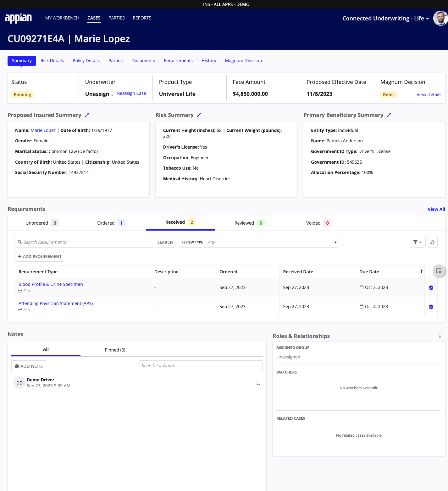The width and height of the screenshot is (448, 491).
Task: Click the APS row clipboard-check icon
Action: pyautogui.click(x=431, y=307)
